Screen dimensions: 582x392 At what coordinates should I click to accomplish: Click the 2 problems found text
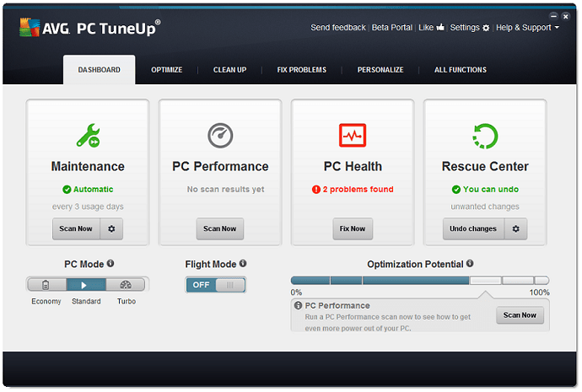[x=358, y=190]
